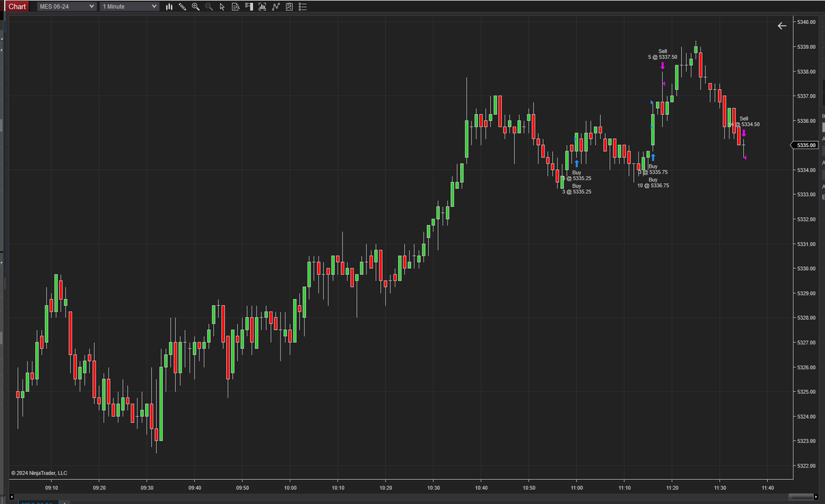The height and width of the screenshot is (504, 825).
Task: Click the Sell 5 @ 5337.50 label
Action: [x=663, y=54]
